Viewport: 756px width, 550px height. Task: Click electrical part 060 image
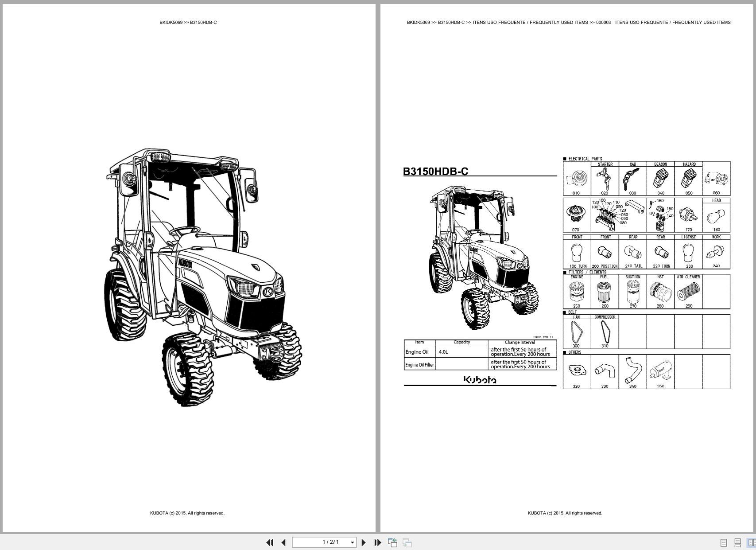coord(716,179)
